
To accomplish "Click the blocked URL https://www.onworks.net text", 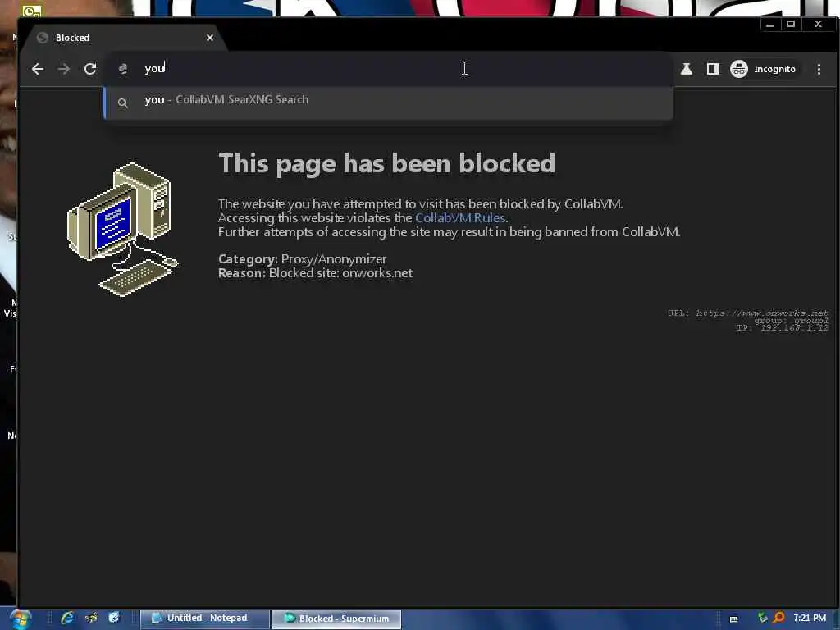I will click(762, 313).
